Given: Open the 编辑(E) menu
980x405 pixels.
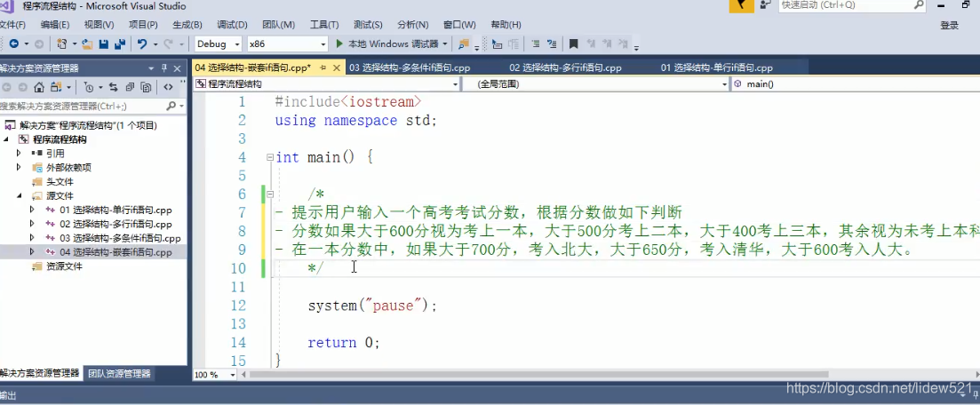Looking at the screenshot, I should [55, 25].
